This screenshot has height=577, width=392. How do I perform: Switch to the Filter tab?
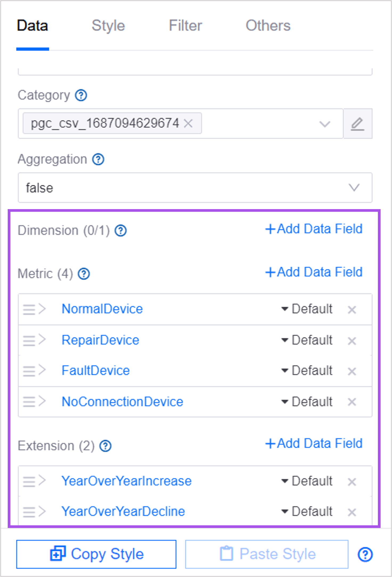pos(185,26)
